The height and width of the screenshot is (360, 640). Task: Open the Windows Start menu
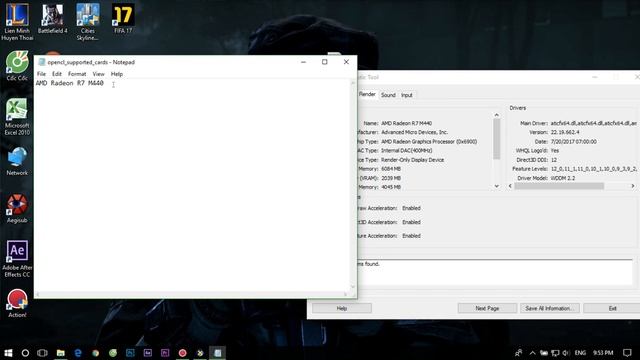8,353
